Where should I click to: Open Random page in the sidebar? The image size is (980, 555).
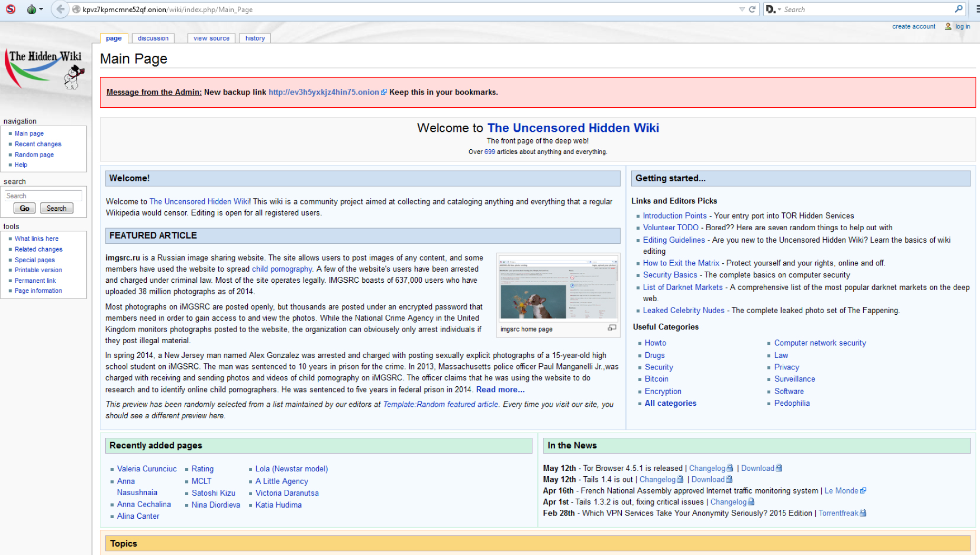pos(34,155)
